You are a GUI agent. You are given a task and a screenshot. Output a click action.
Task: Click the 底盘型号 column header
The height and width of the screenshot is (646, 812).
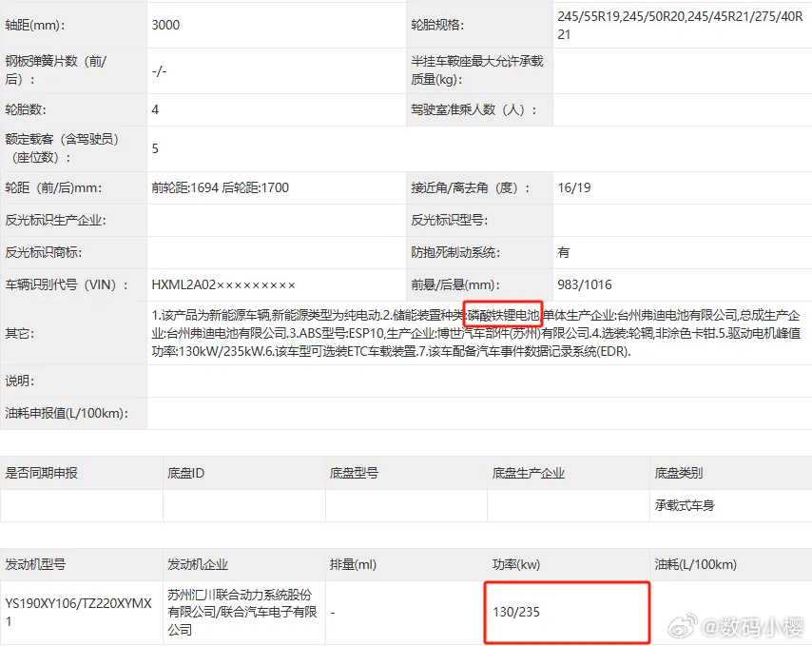pos(355,473)
